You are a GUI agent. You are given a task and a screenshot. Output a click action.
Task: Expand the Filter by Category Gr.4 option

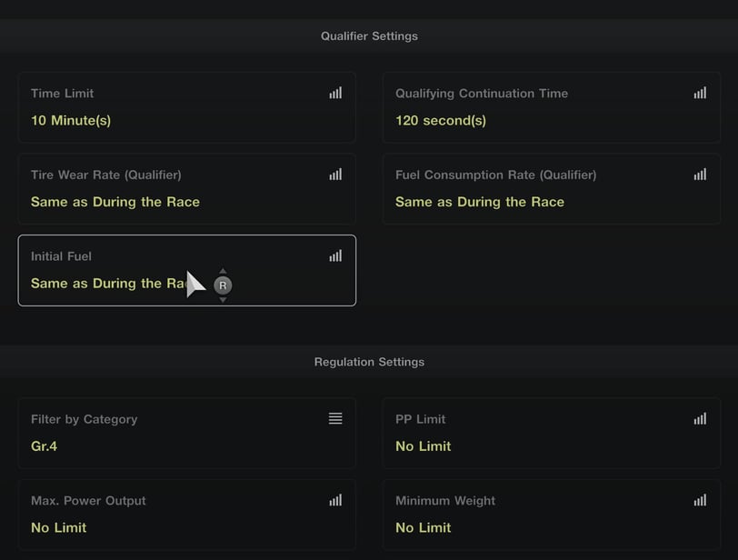[x=45, y=446]
